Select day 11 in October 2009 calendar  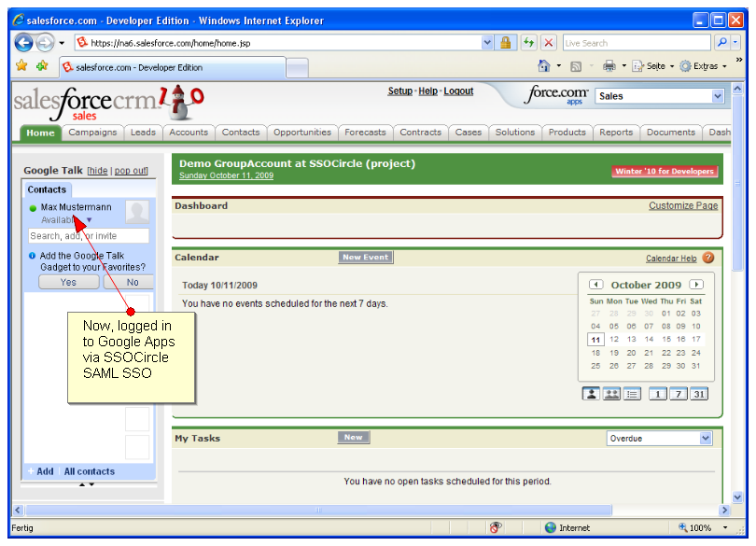[595, 340]
